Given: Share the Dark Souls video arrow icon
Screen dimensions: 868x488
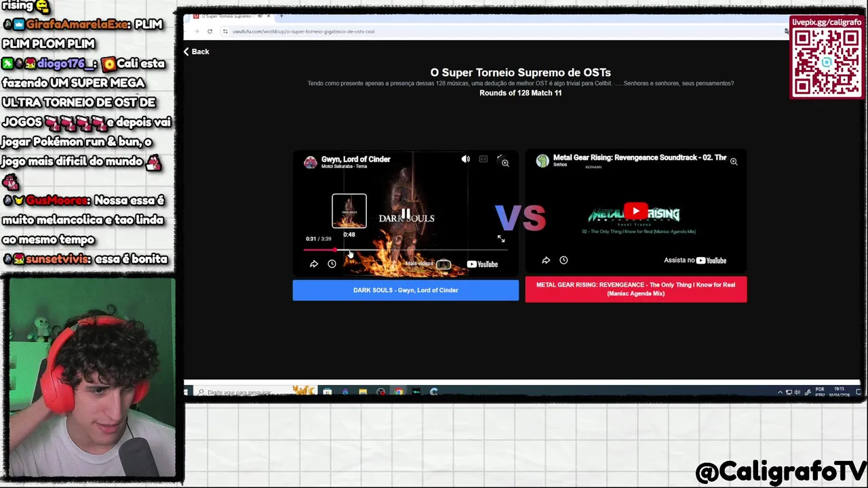Looking at the screenshot, I should (x=314, y=264).
